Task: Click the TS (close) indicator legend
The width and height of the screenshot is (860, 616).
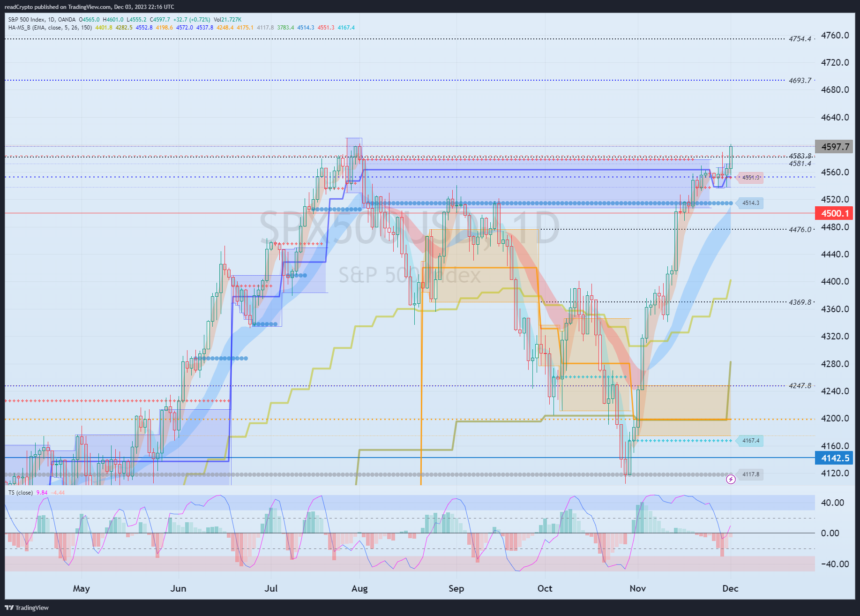Action: 21,493
